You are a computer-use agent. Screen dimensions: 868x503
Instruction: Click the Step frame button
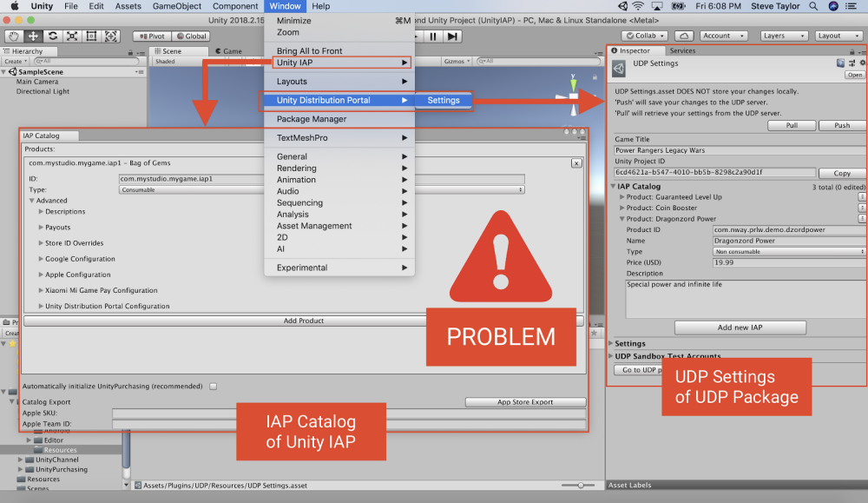452,36
